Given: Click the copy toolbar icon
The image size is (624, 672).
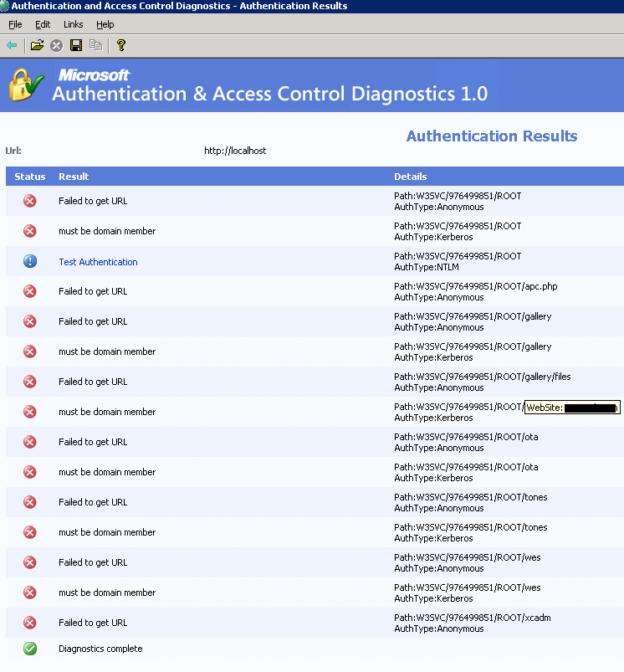Looking at the screenshot, I should (95, 45).
